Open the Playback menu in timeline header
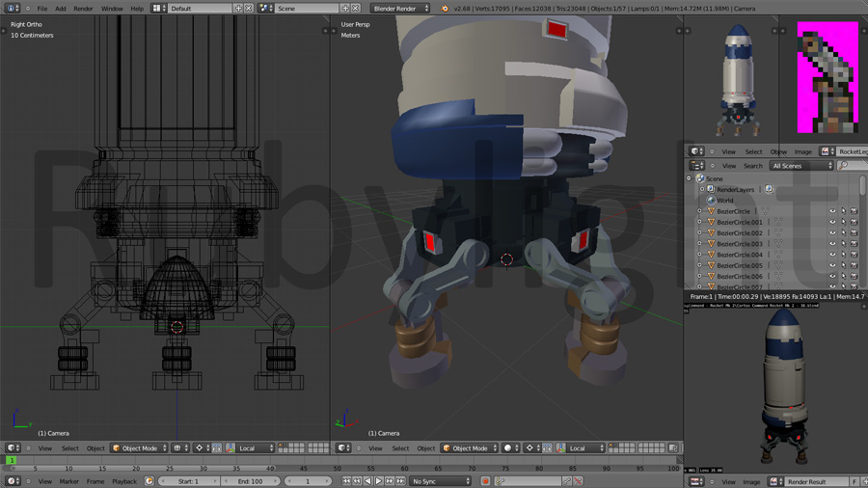 coord(124,481)
